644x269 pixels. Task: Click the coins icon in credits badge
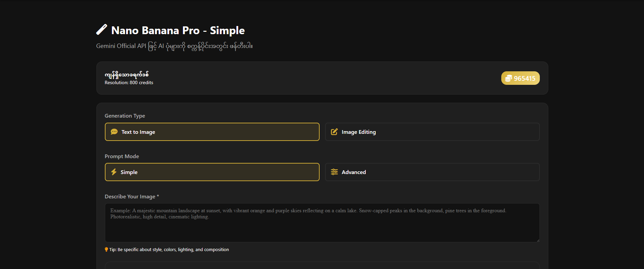(x=508, y=78)
